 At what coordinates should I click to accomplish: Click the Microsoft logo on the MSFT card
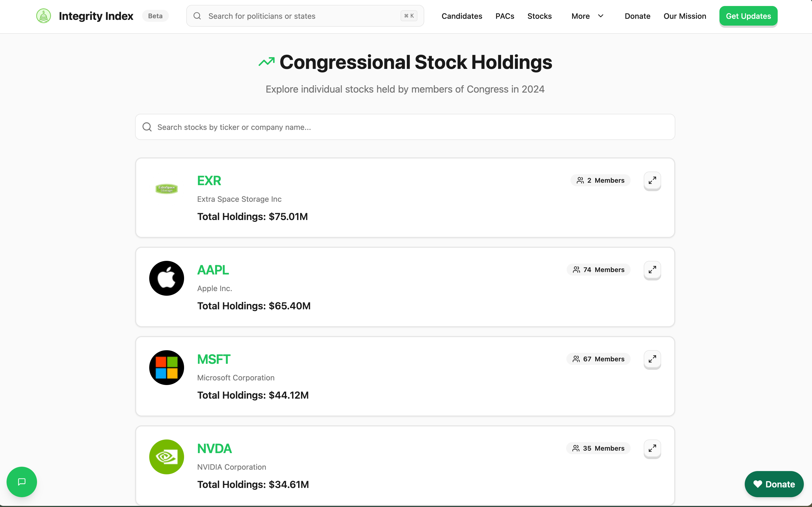166,367
